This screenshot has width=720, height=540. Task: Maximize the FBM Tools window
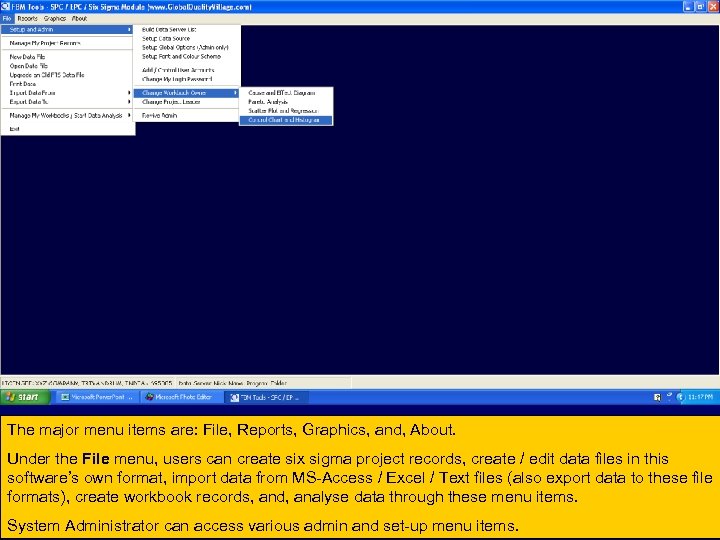coord(700,7)
